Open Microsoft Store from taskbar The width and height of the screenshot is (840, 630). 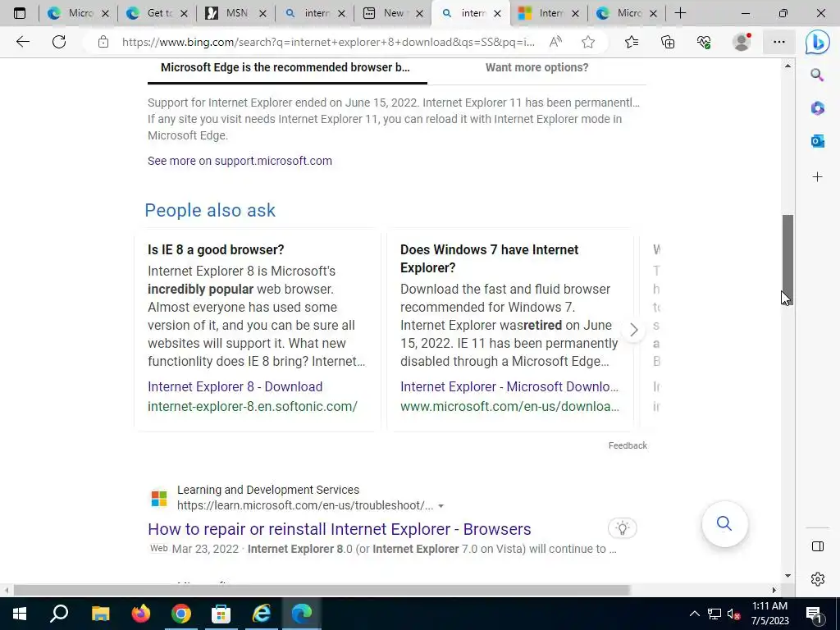point(221,614)
